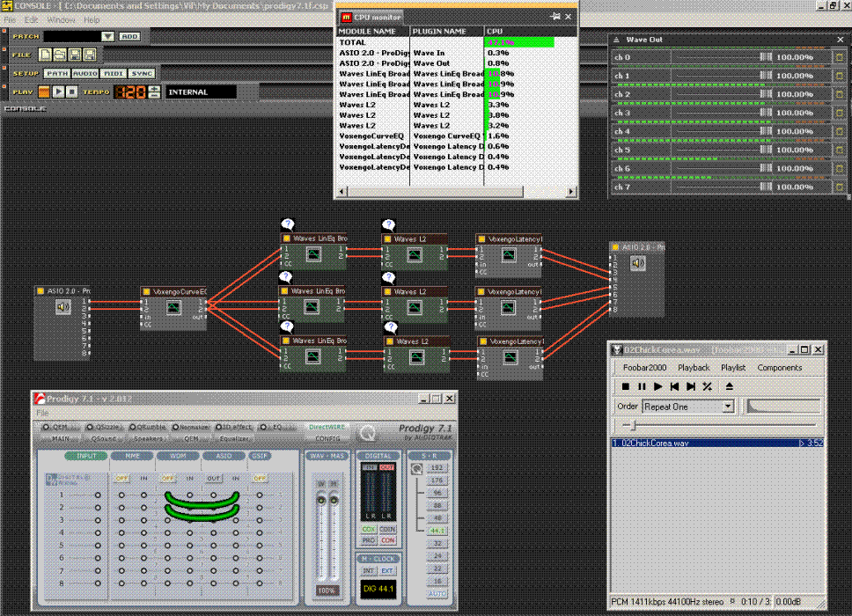
Task: Toggle QEM effect in Prodigy 7.1
Action: [46, 428]
